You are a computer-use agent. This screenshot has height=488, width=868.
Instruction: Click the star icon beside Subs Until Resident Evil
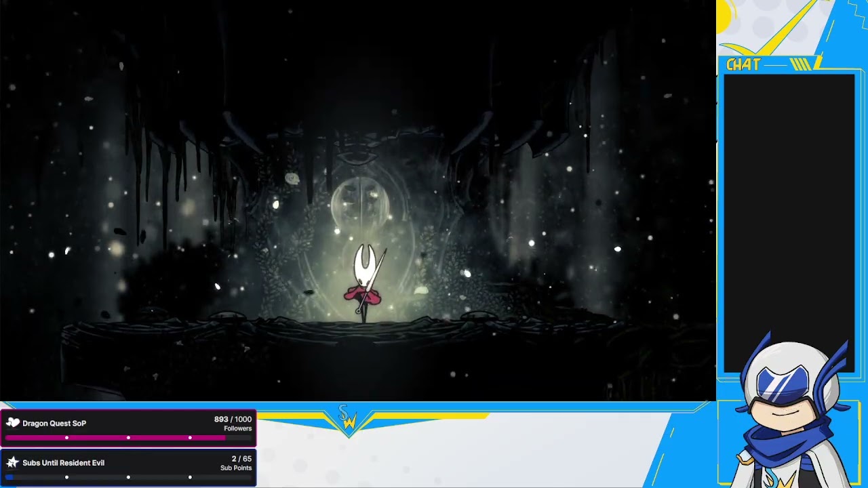[x=12, y=463]
